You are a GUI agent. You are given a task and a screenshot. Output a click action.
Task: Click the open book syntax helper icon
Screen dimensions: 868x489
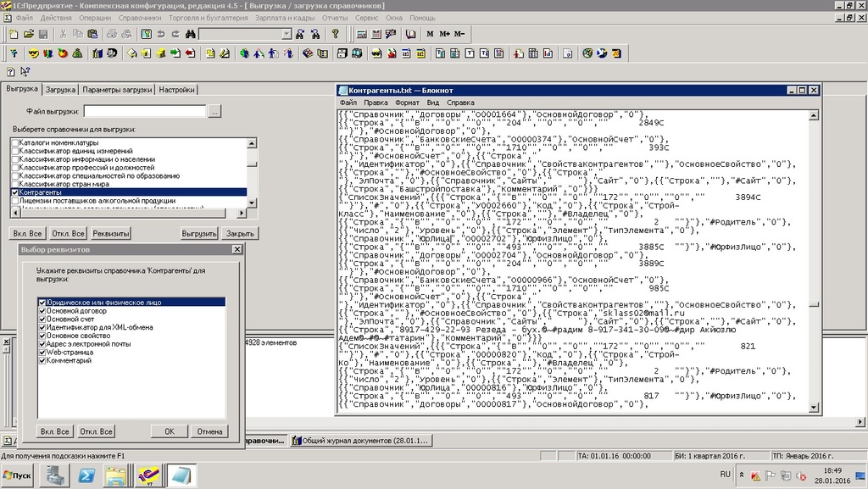pyautogui.click(x=410, y=34)
